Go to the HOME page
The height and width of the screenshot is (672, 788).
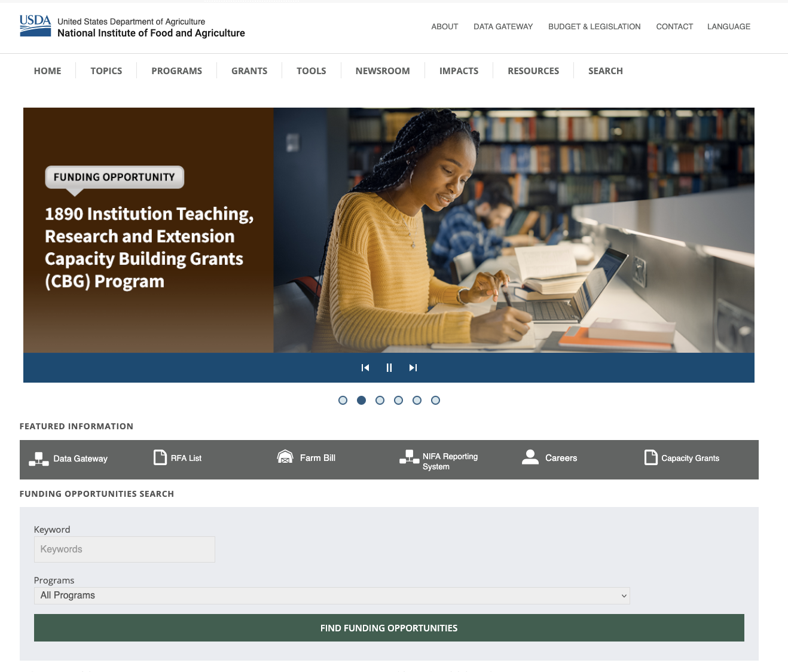(x=47, y=71)
